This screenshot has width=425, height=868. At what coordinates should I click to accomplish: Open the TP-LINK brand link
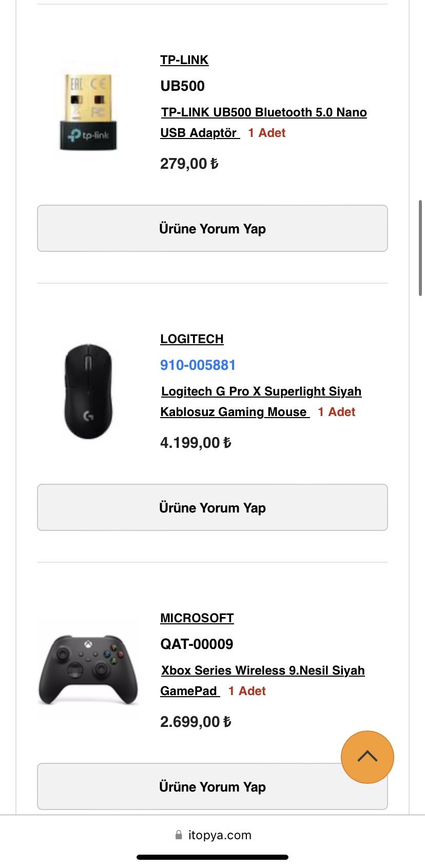pyautogui.click(x=184, y=60)
